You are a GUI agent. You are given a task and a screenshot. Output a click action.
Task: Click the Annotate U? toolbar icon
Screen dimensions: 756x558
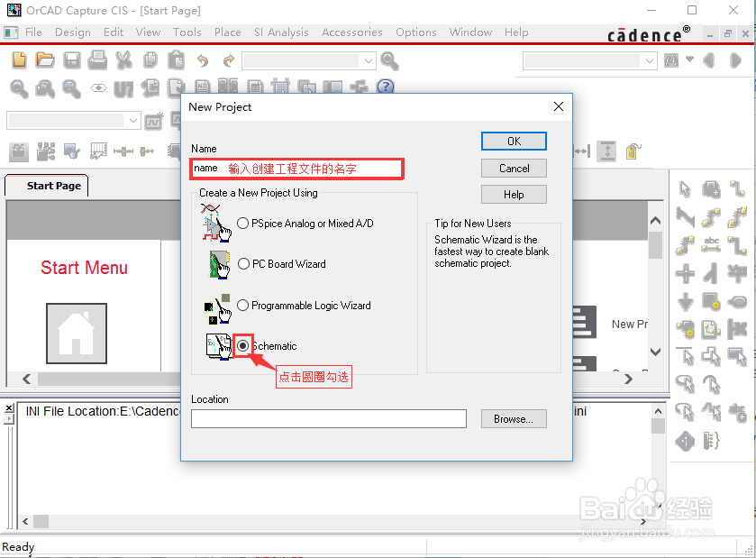[123, 89]
